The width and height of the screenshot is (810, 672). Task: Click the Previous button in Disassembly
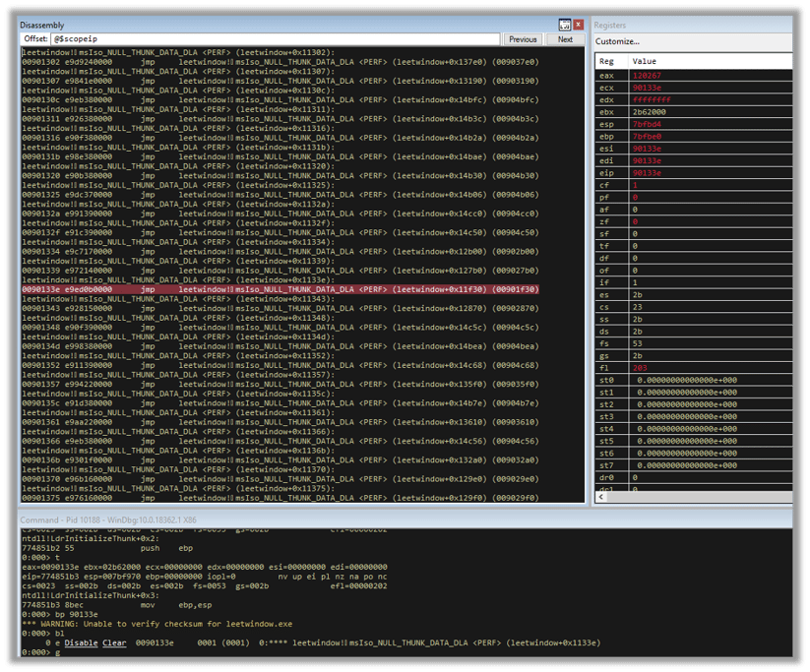tap(523, 38)
